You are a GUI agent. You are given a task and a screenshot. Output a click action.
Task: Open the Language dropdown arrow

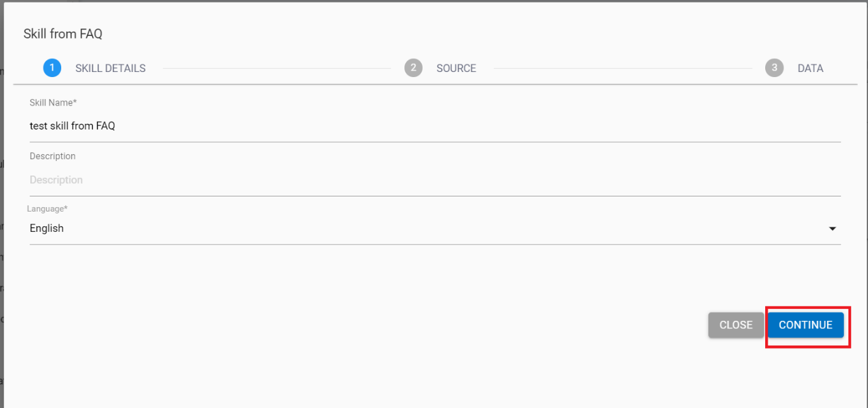832,229
